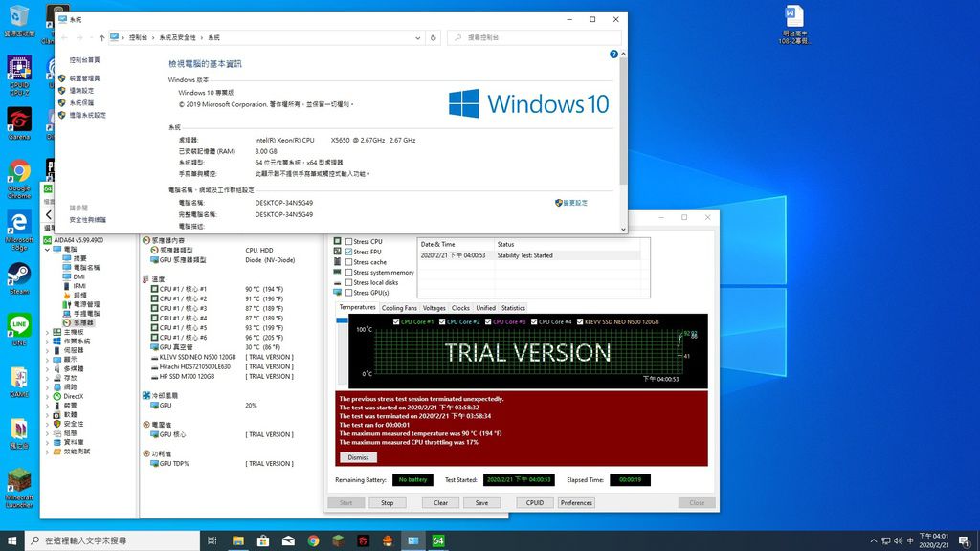
Task: Click the help question mark icon in System window
Action: click(x=613, y=55)
